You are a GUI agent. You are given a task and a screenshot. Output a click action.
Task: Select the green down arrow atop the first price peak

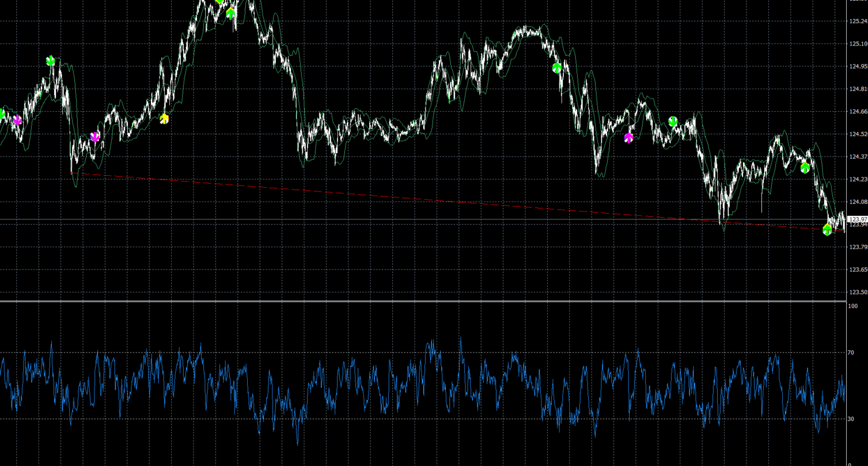51,60
